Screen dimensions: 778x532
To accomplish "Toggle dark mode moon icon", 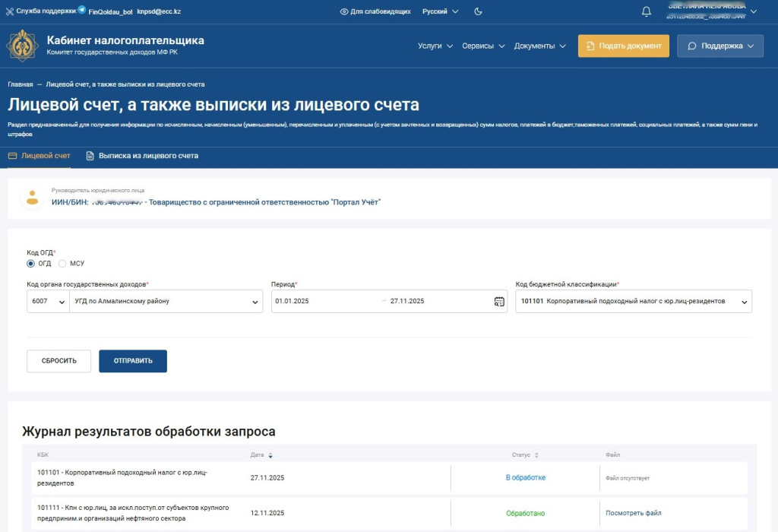I will [478, 11].
